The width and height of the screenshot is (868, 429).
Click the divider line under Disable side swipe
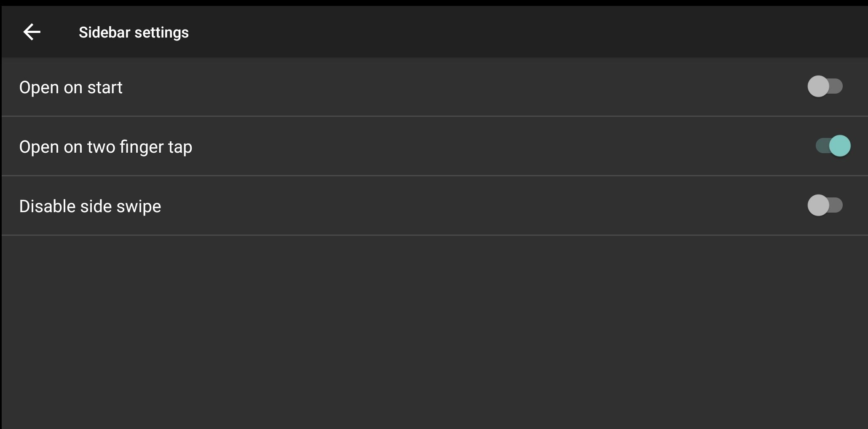pyautogui.click(x=434, y=235)
